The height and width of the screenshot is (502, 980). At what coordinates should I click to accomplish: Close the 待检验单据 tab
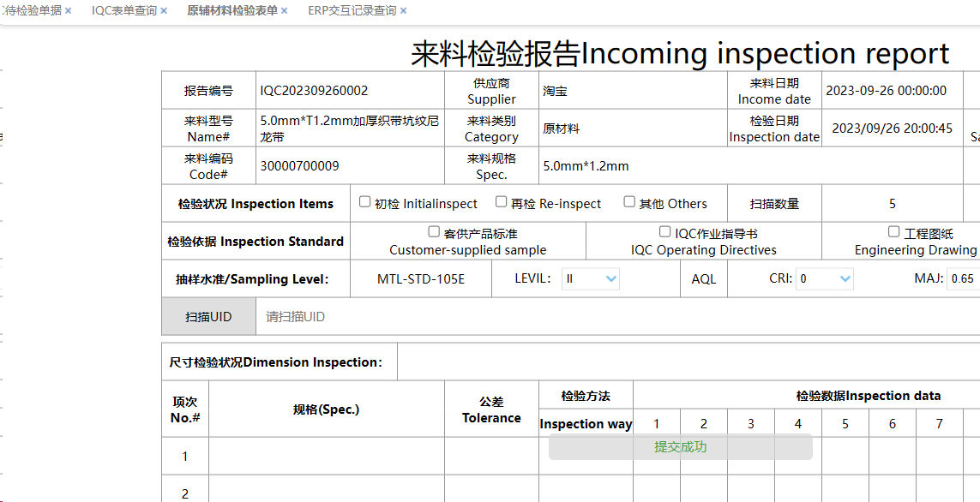(x=69, y=11)
